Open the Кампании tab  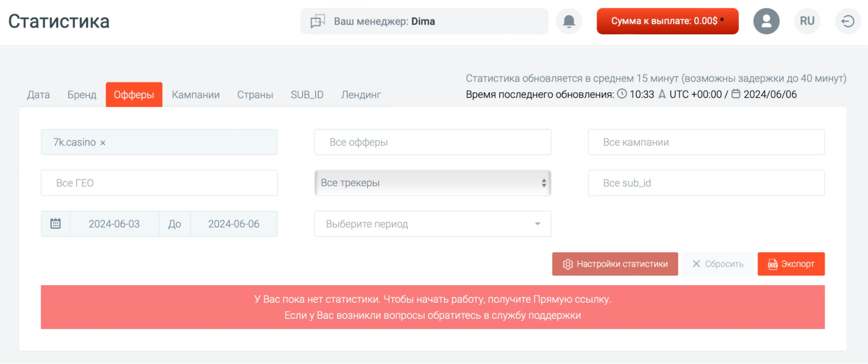click(196, 95)
